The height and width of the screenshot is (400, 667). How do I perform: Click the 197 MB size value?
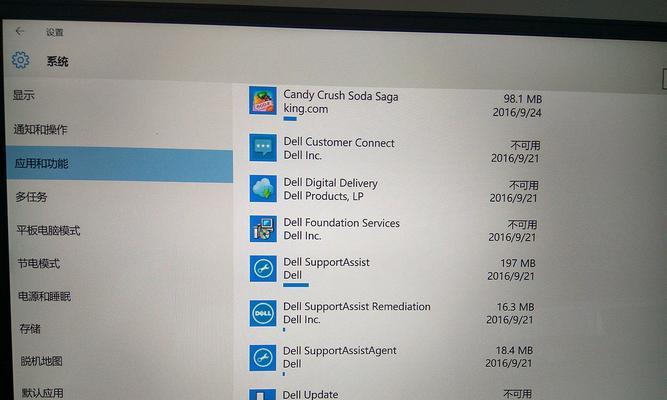click(518, 263)
